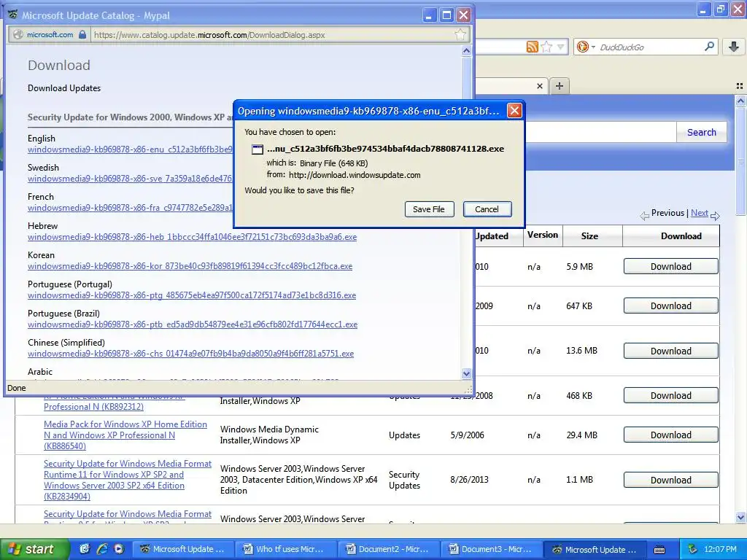Click system tray icon beside clock
This screenshot has width=747, height=560.
tap(692, 549)
